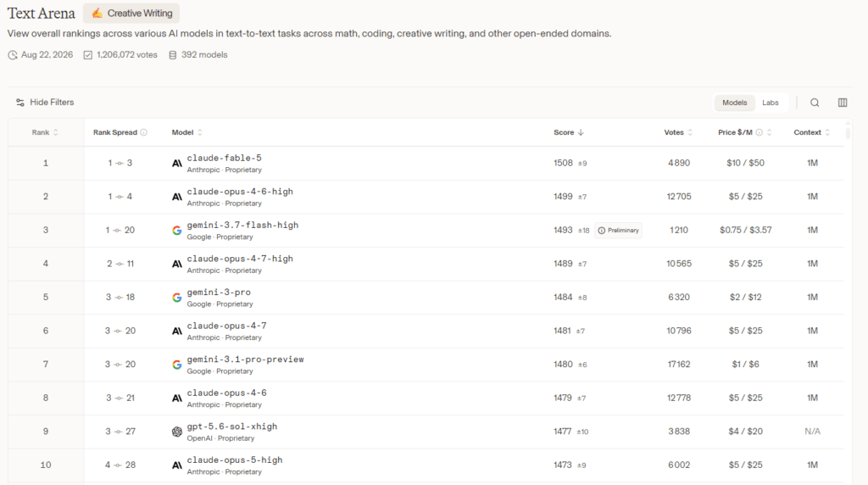Click the price $0.75 / $3.57
This screenshot has height=485, width=868.
point(745,231)
